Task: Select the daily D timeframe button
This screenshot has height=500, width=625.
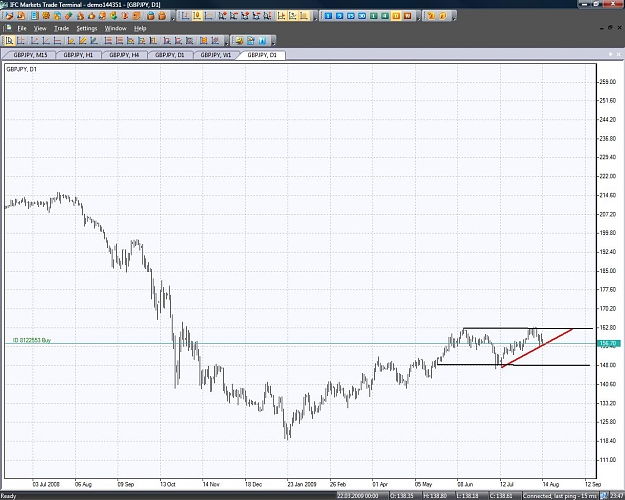Action: coord(396,16)
